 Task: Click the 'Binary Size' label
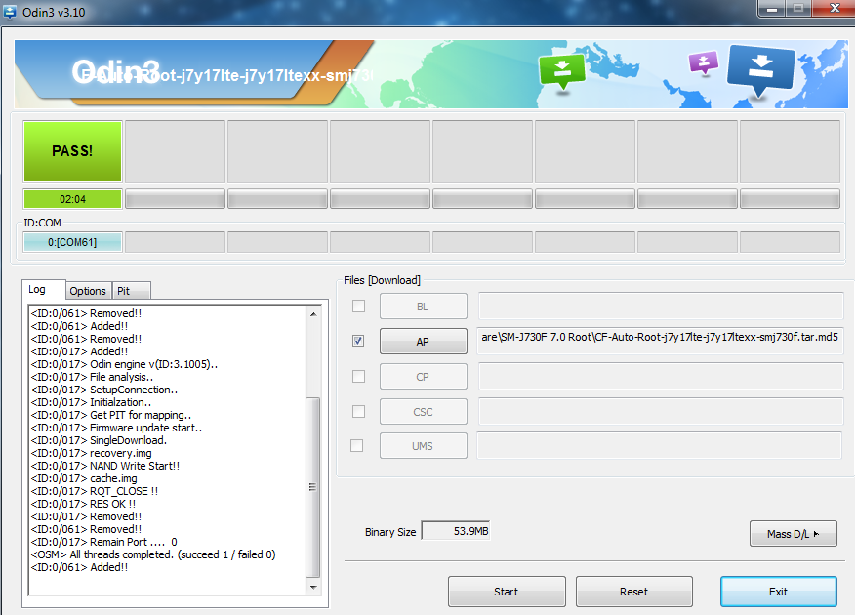point(390,532)
